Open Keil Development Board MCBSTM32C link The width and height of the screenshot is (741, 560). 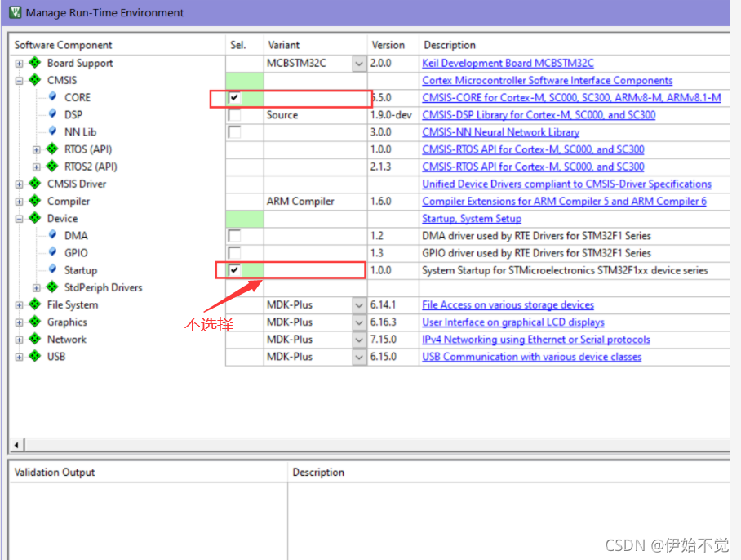point(508,64)
